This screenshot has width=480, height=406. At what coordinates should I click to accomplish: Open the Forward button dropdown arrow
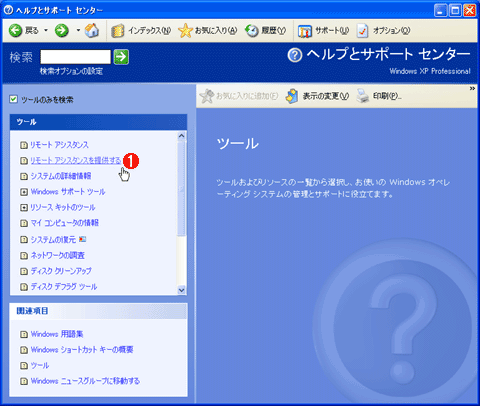coord(78,30)
